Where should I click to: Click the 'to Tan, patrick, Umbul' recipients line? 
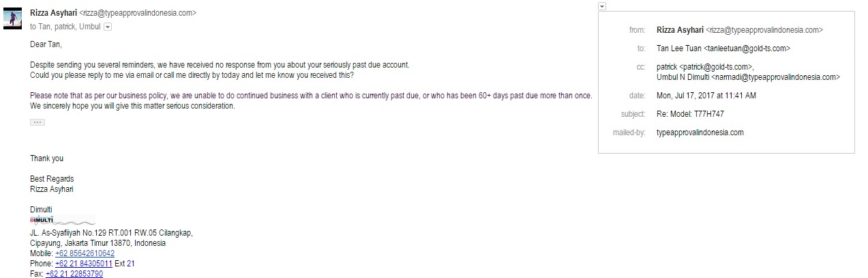pyautogui.click(x=65, y=27)
